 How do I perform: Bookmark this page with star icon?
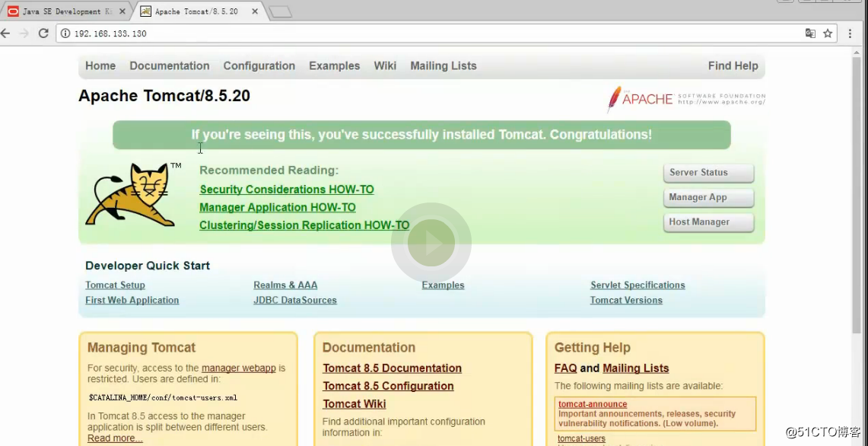point(828,33)
